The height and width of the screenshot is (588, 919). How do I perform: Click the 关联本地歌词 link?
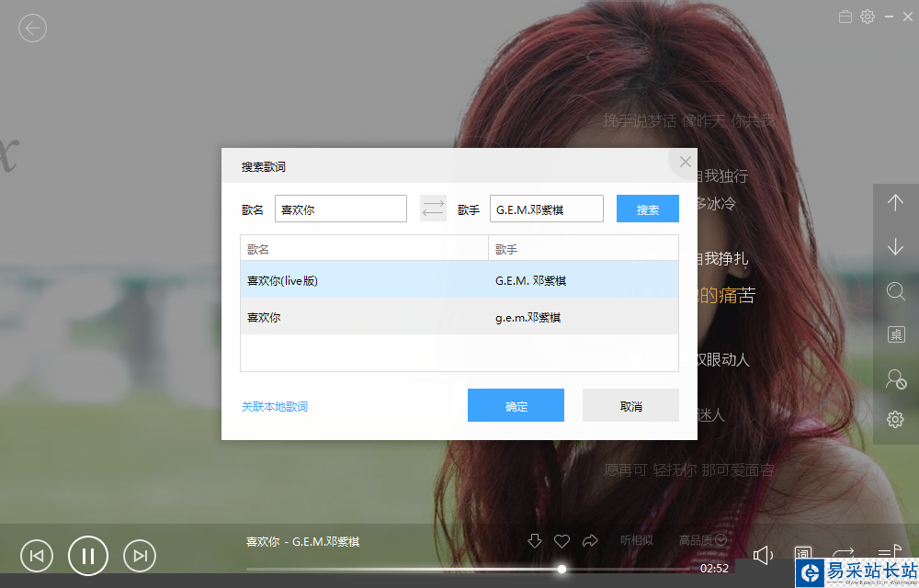pyautogui.click(x=274, y=406)
